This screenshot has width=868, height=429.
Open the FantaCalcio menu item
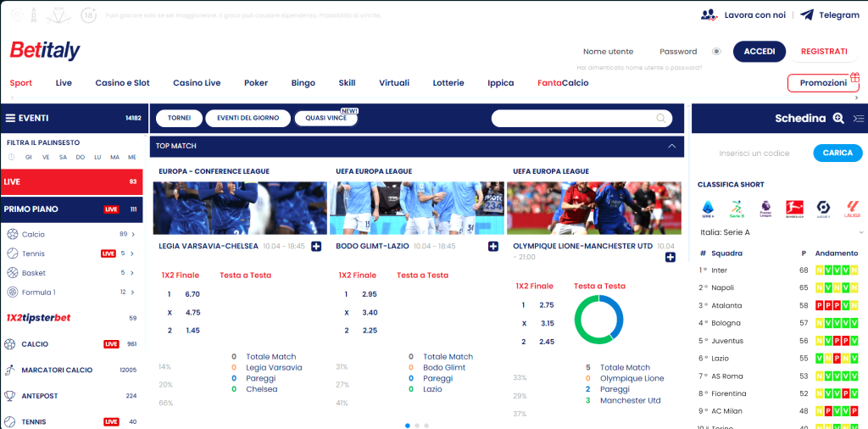[x=563, y=83]
